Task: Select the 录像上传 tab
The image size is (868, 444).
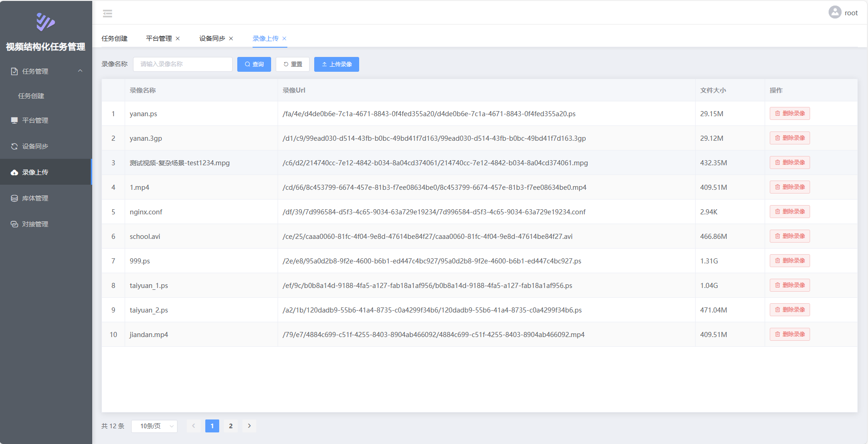Action: pyautogui.click(x=266, y=38)
